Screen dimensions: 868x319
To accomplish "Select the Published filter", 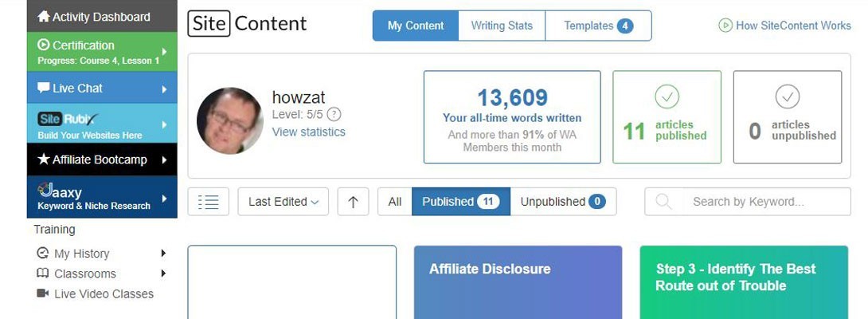I will (460, 202).
